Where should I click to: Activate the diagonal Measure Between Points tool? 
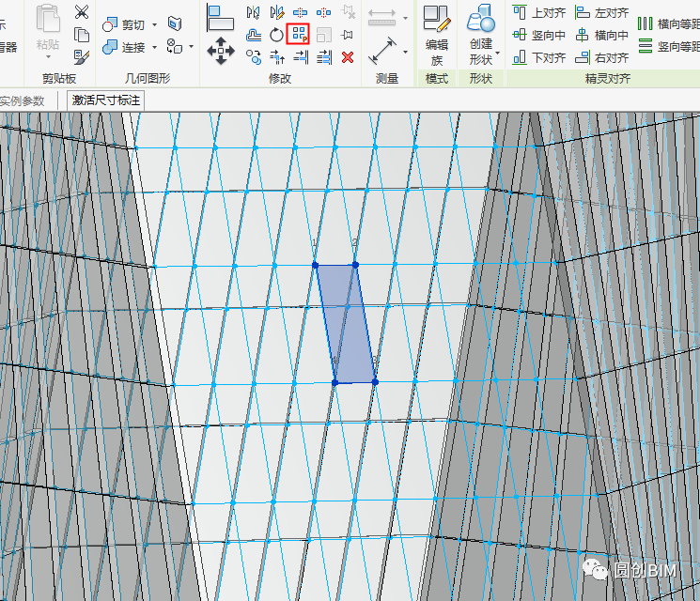[382, 51]
